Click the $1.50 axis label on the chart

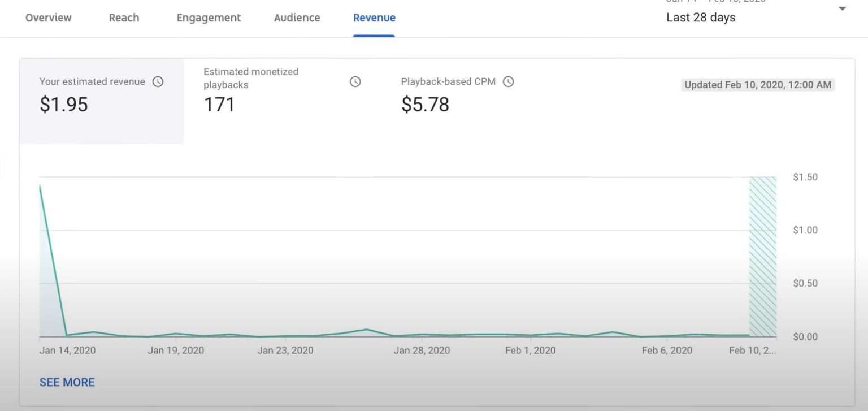coord(804,176)
